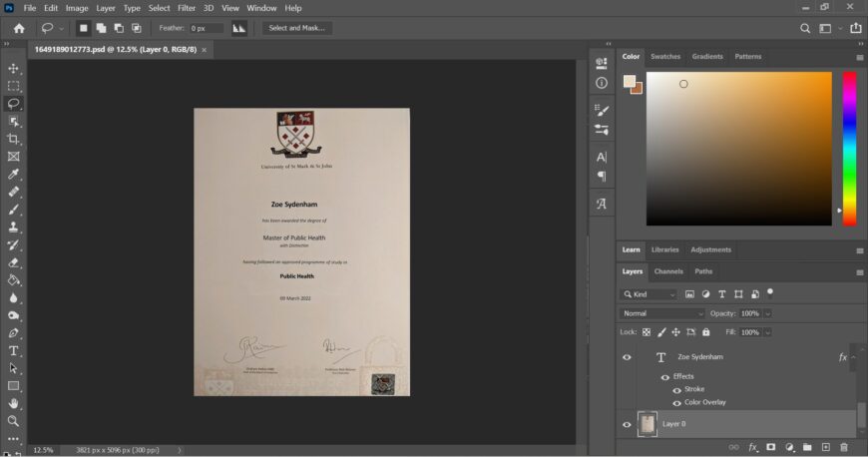Screen dimensions: 868x457
Task: Toggle Stroke effect visibility
Action: click(676, 390)
